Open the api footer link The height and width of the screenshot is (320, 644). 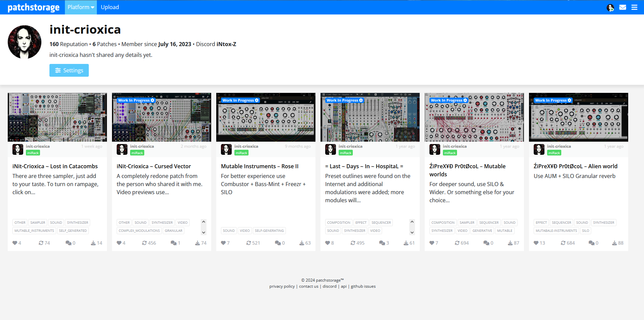pos(344,286)
